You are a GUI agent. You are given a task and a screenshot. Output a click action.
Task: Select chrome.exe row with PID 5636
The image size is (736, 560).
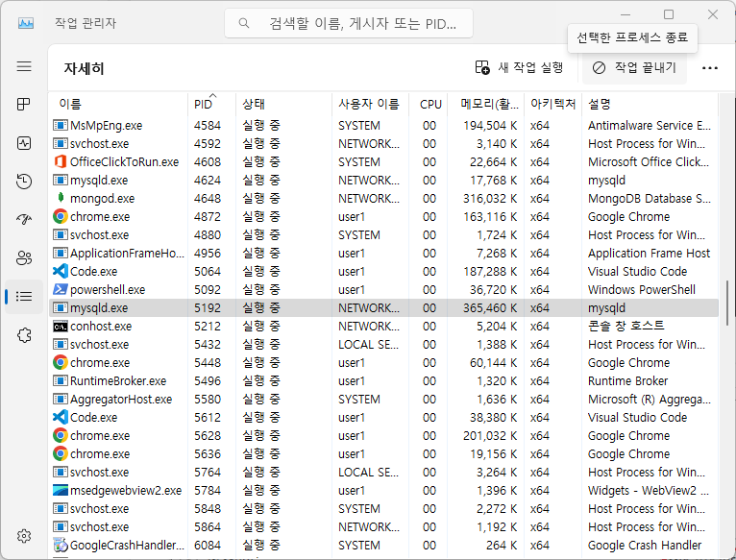(x=383, y=454)
